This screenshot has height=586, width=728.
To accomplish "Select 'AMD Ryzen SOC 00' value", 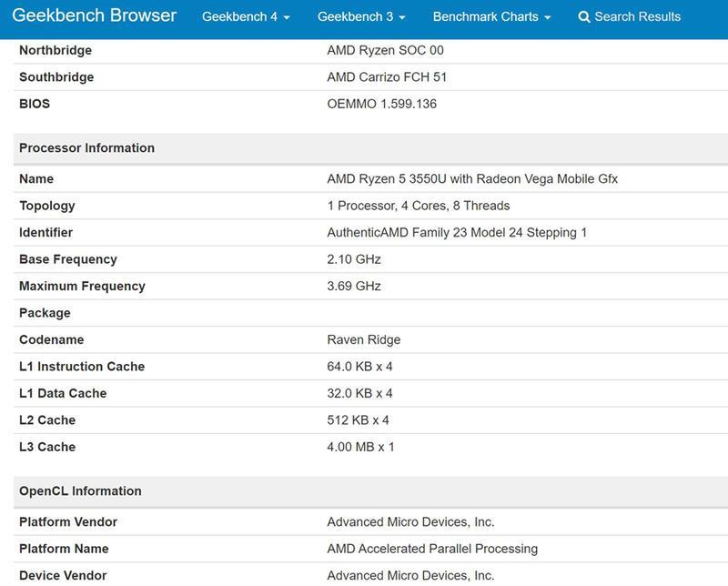I will click(x=385, y=50).
